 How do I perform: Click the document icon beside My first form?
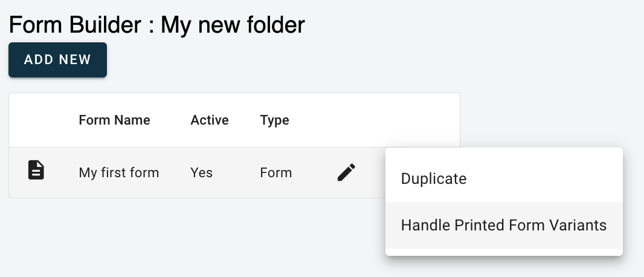click(x=36, y=171)
